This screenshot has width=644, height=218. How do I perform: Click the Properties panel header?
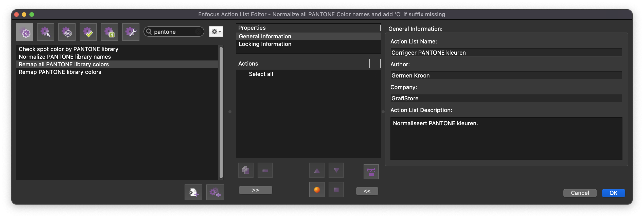click(308, 28)
